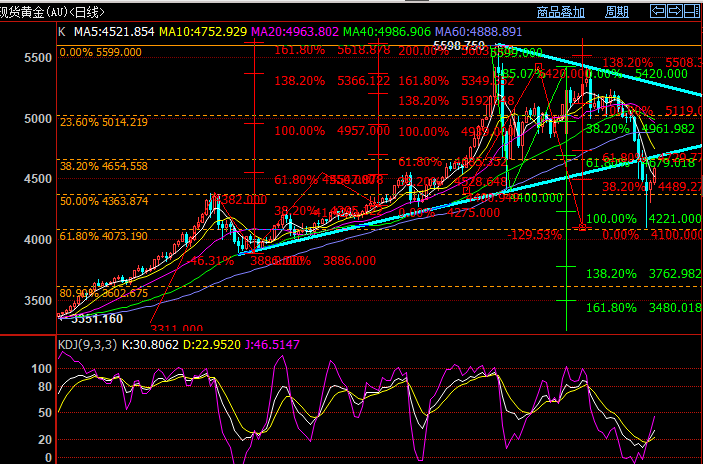The image size is (703, 464).
Task: Open the 周期 period selector
Action: (x=618, y=12)
